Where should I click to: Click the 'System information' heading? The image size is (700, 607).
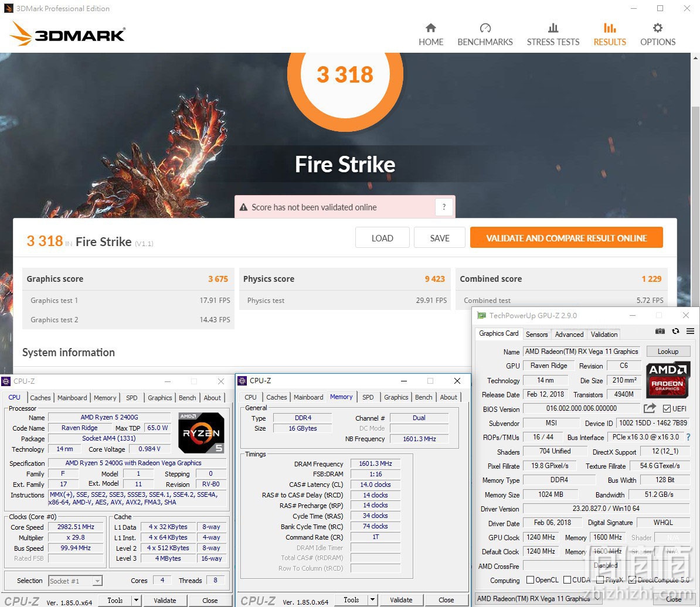(69, 352)
